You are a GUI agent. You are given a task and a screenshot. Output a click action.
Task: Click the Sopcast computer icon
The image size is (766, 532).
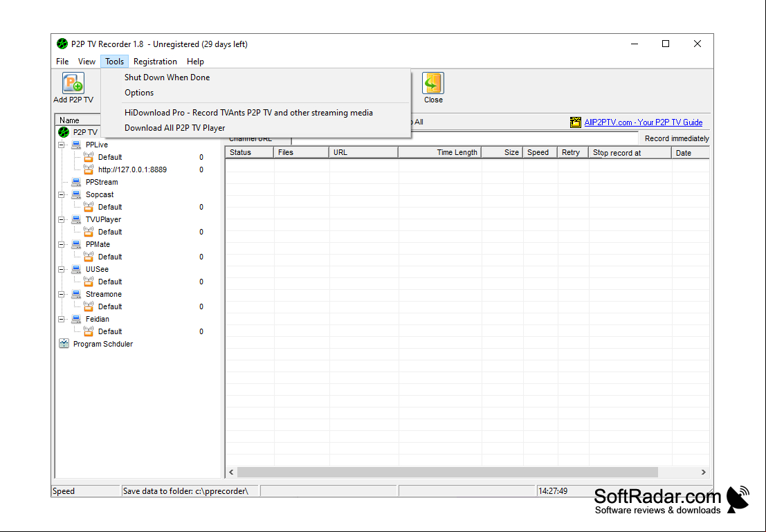(x=76, y=194)
